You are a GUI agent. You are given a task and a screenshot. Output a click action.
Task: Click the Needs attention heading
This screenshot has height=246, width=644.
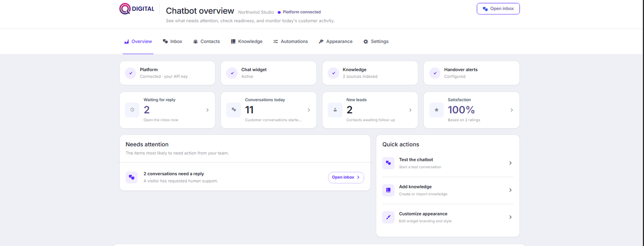click(147, 144)
